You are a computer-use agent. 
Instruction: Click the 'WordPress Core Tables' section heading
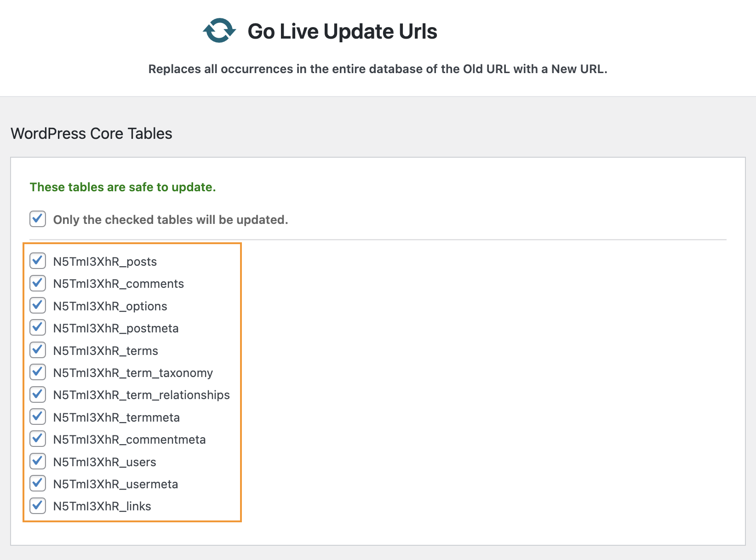(x=92, y=133)
